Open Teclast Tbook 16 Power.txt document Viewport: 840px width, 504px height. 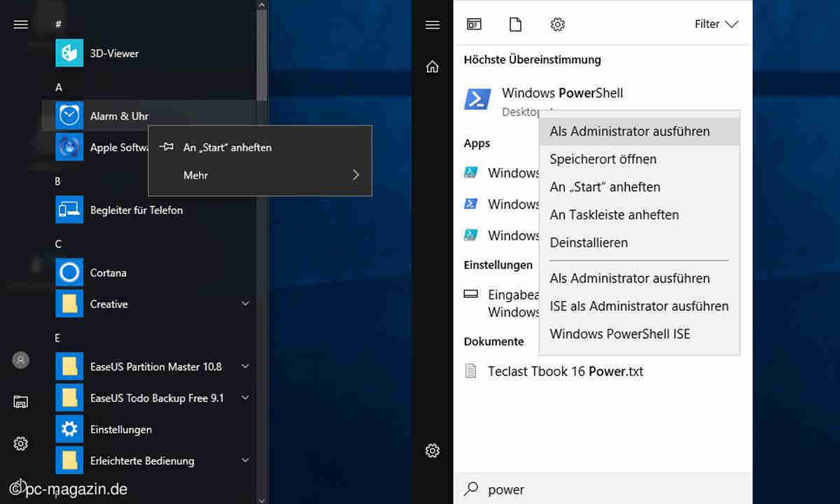point(565,371)
